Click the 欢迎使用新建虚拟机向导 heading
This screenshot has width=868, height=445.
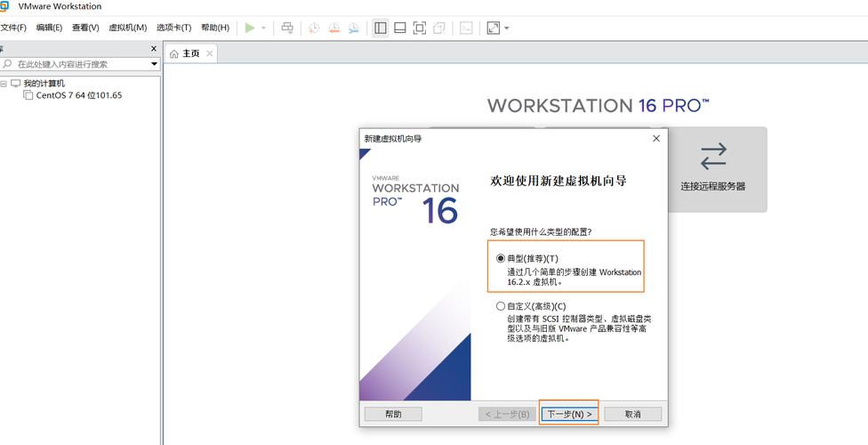coord(559,181)
